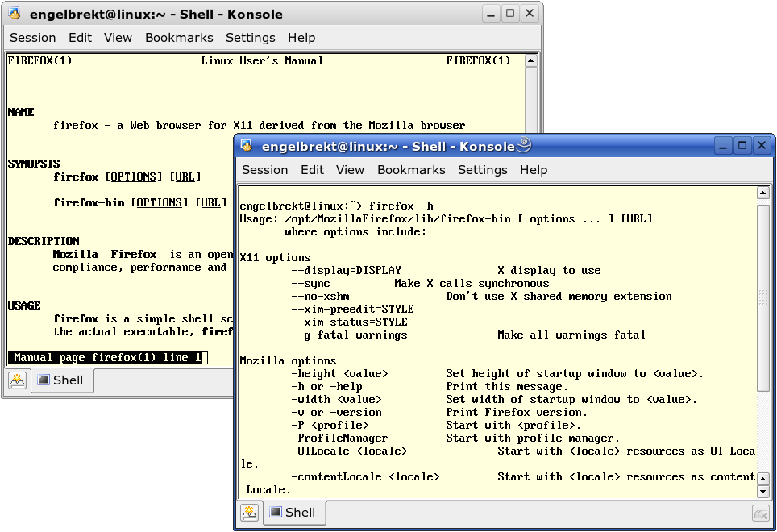
Task: Maximize the front Konsole window
Action: 742,146
